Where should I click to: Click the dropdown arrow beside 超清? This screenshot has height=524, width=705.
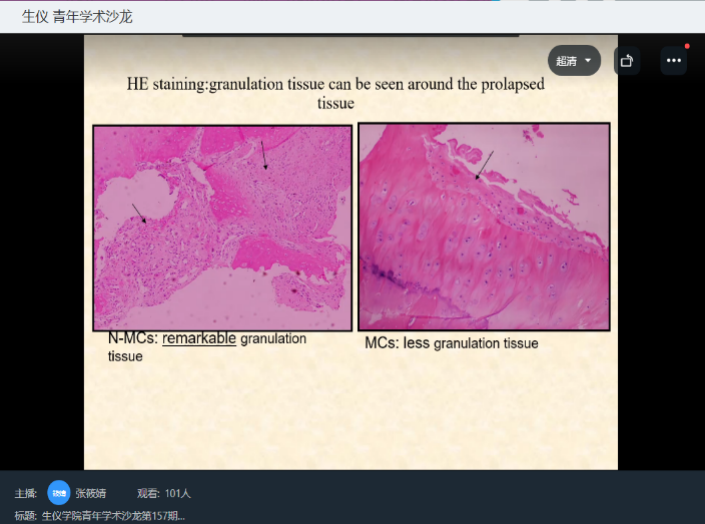[588, 61]
